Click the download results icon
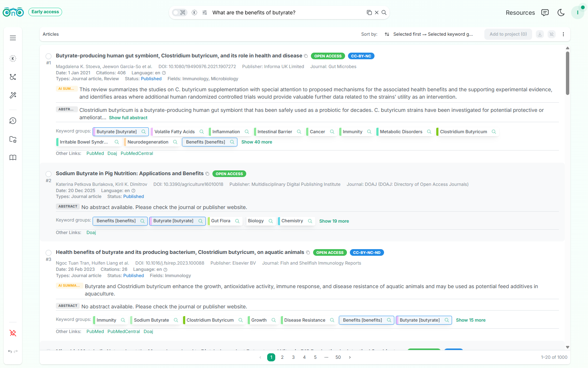 point(539,34)
